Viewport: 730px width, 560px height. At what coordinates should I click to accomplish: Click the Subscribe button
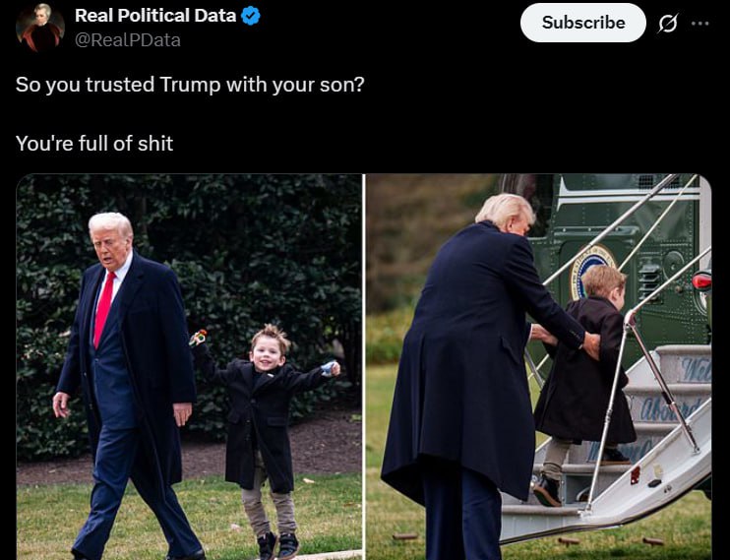(582, 23)
